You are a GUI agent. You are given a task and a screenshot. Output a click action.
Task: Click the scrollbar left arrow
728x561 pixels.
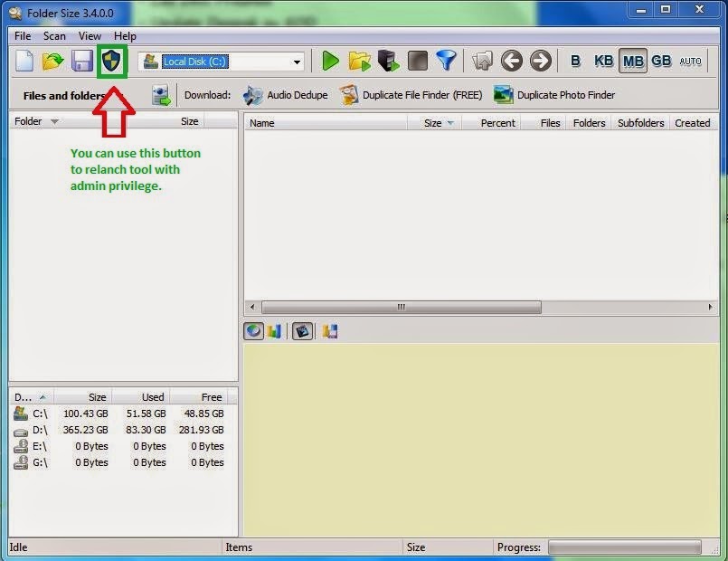[252, 307]
